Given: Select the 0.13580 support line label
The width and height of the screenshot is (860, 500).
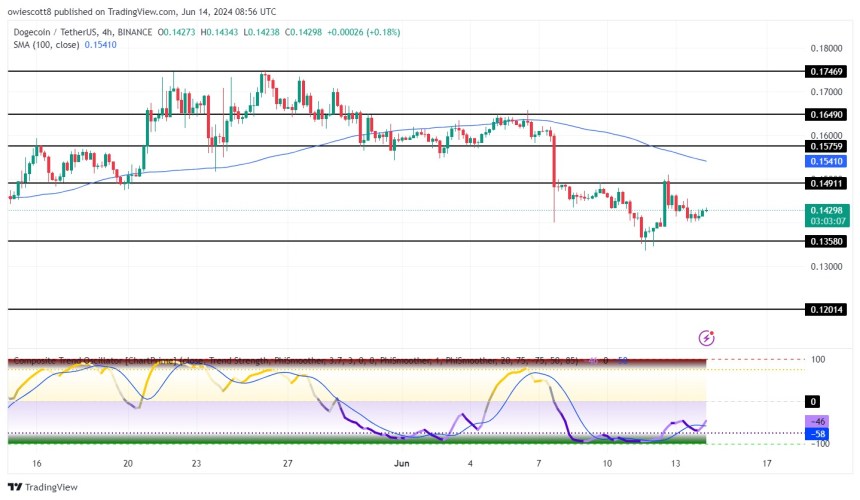Looking at the screenshot, I should (826, 241).
